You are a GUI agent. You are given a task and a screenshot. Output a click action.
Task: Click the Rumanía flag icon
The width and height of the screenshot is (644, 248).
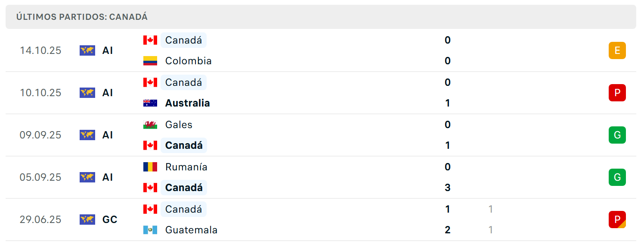click(150, 167)
